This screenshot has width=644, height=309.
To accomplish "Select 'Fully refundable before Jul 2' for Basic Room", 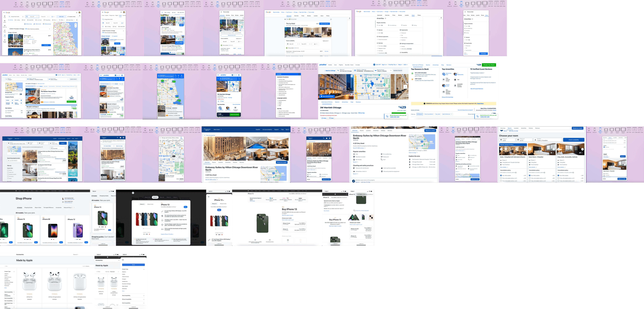I will pos(530,178).
